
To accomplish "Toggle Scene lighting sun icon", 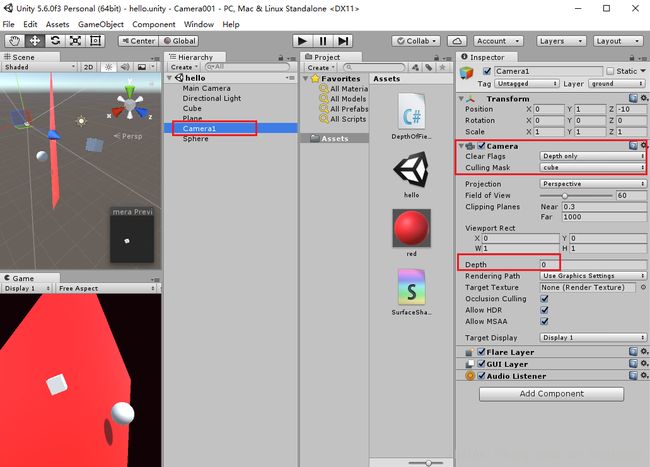I will [x=109, y=67].
